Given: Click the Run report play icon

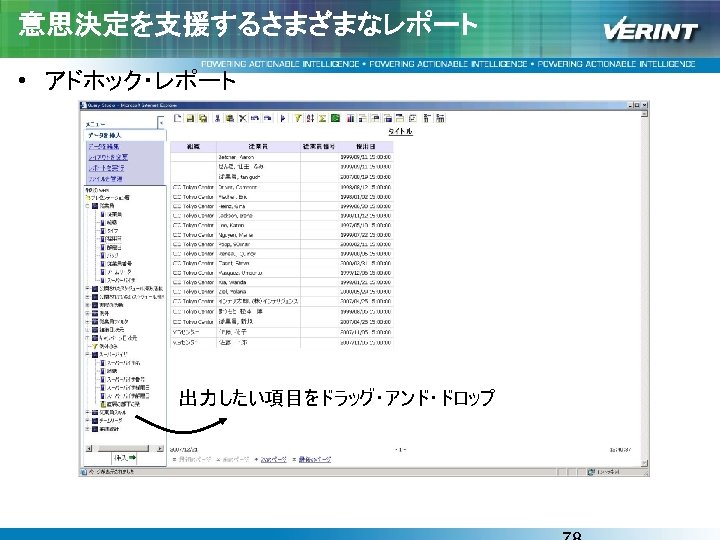Looking at the screenshot, I should coord(283,118).
